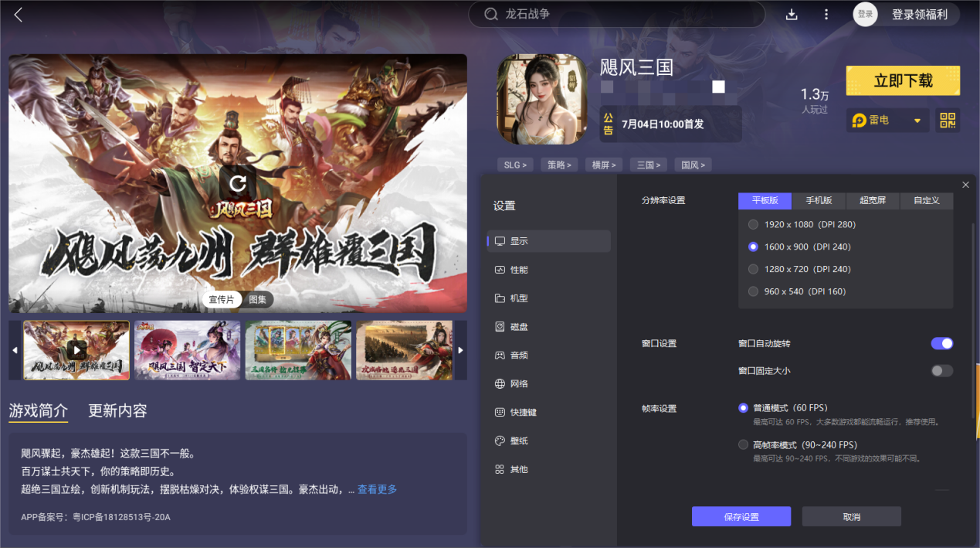Click the round 登录 avatar

click(x=865, y=14)
